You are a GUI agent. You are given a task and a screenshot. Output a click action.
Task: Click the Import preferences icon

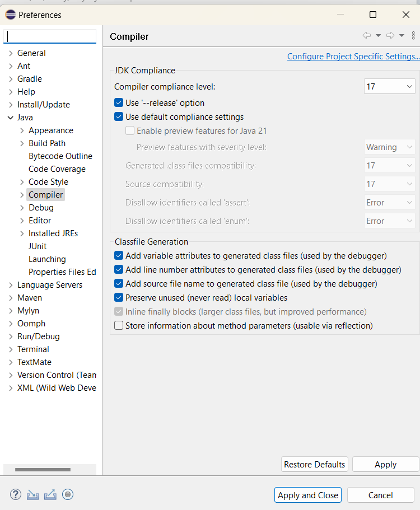[x=33, y=495]
